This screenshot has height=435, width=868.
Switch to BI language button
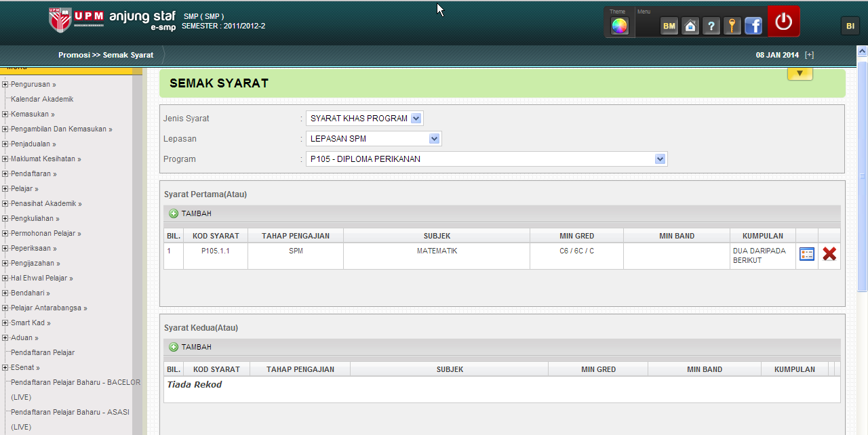point(850,26)
